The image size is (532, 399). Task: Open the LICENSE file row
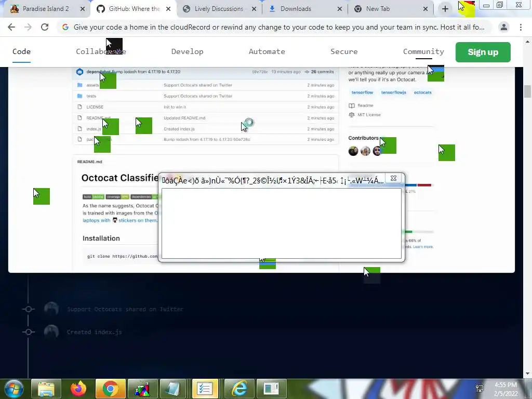pos(206,107)
